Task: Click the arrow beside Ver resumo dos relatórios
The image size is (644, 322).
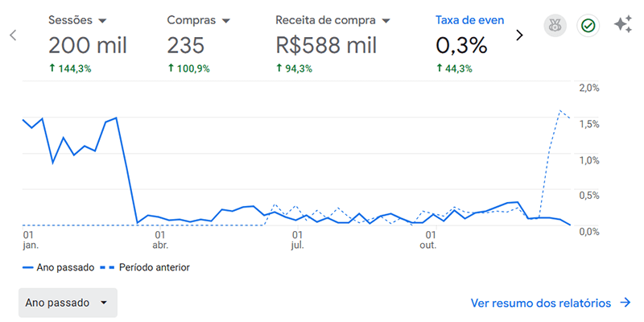Action: 625,303
